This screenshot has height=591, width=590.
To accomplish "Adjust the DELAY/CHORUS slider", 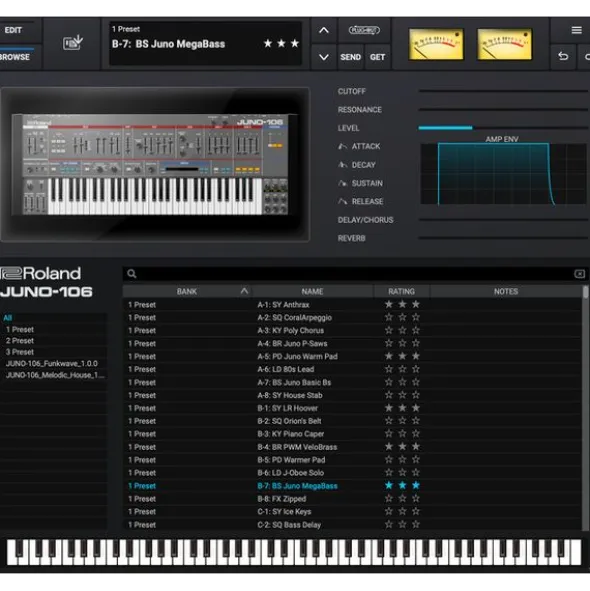I will pyautogui.click(x=503, y=220).
